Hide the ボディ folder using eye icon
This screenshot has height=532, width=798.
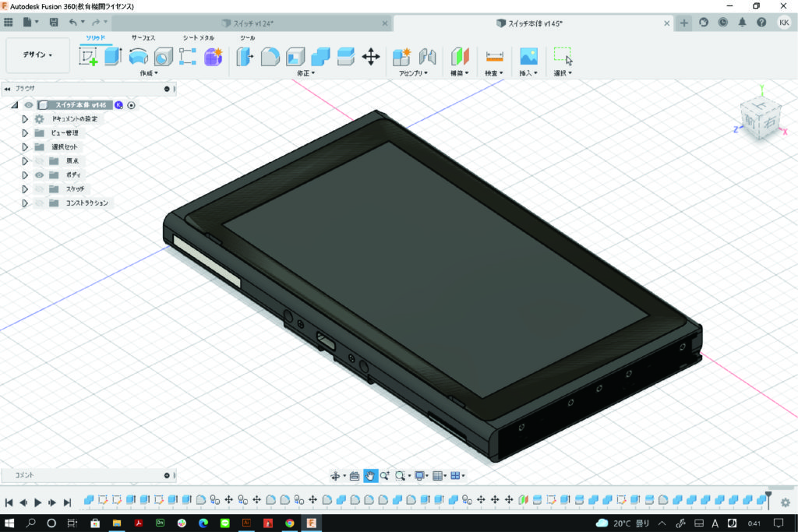pos(39,175)
